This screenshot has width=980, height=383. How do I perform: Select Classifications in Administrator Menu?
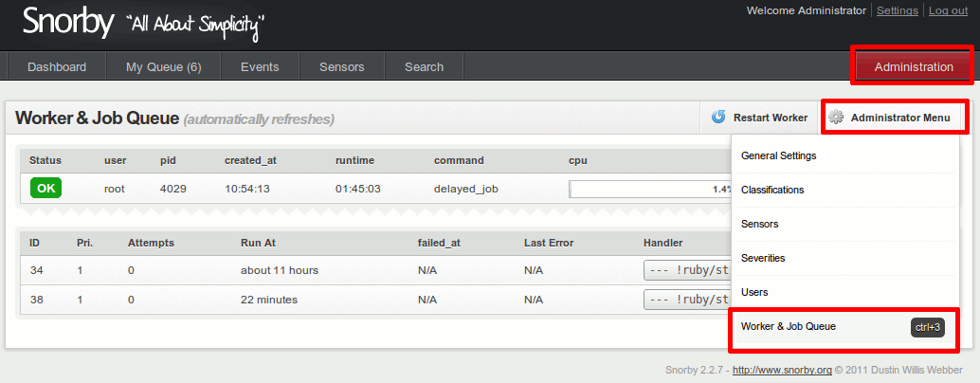(772, 190)
